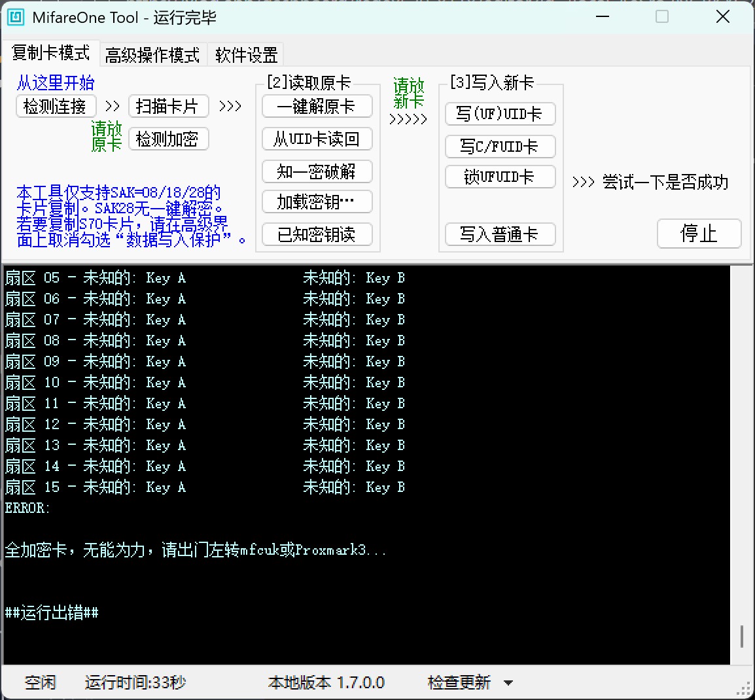Click 检查更新 in the status bar
Image resolution: width=755 pixels, height=700 pixels.
click(459, 682)
